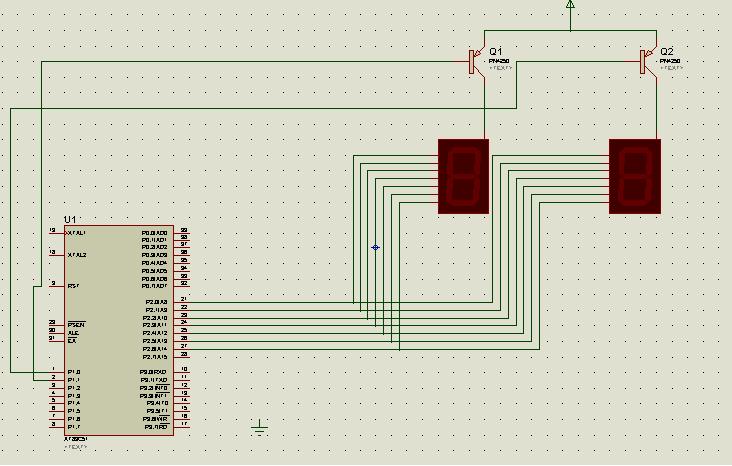Image resolution: width=732 pixels, height=466 pixels.
Task: Click the left seven-segment display
Action: tap(464, 177)
